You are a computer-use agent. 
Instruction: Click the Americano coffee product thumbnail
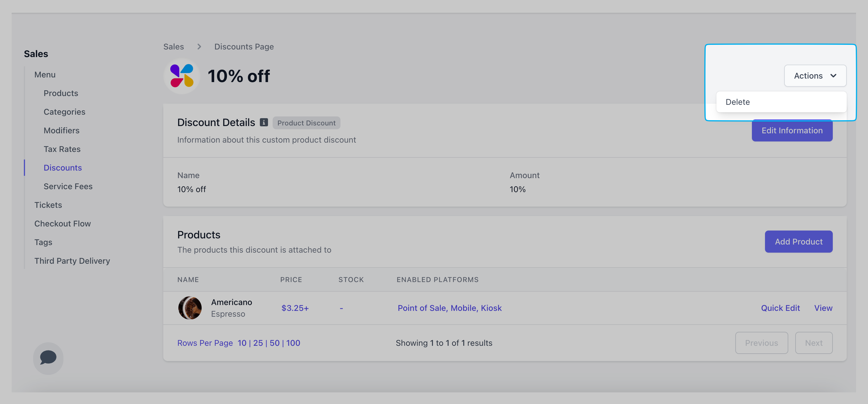point(190,308)
